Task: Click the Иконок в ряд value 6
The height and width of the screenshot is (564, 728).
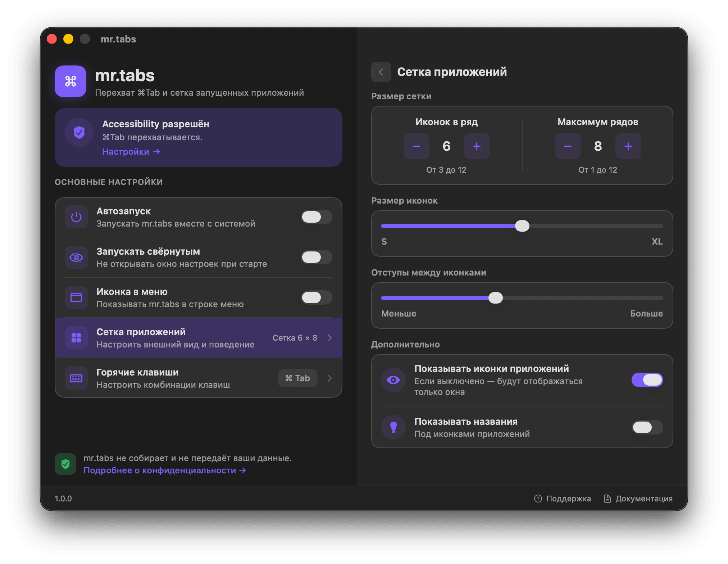Action: [447, 146]
